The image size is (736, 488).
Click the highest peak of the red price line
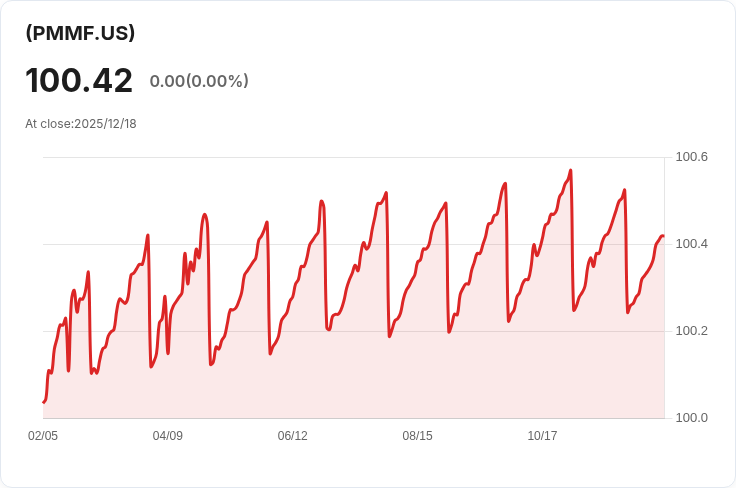(570, 171)
